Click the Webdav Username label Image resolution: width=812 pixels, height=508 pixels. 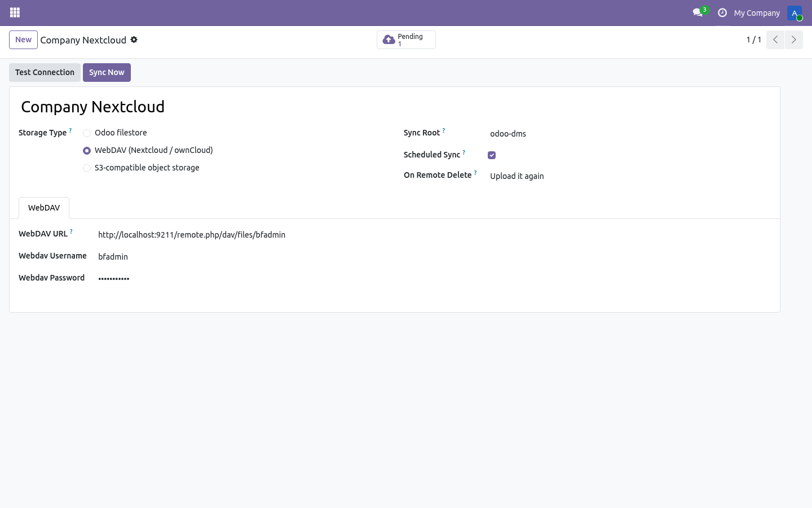coord(52,256)
